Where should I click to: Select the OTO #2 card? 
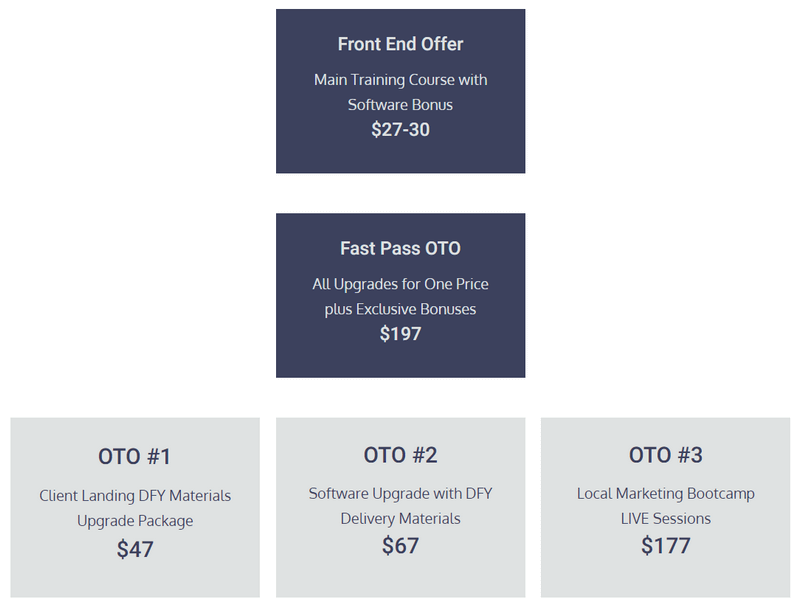(x=401, y=508)
